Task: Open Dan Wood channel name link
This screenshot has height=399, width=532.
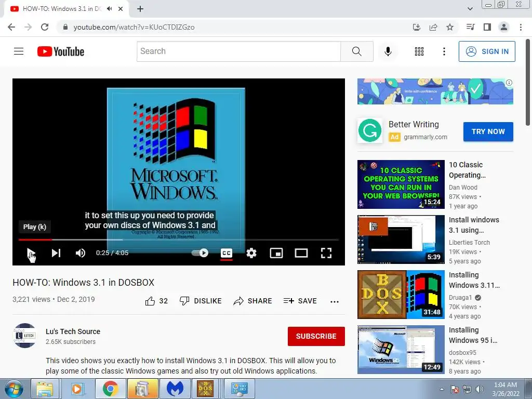Action: pos(463,187)
